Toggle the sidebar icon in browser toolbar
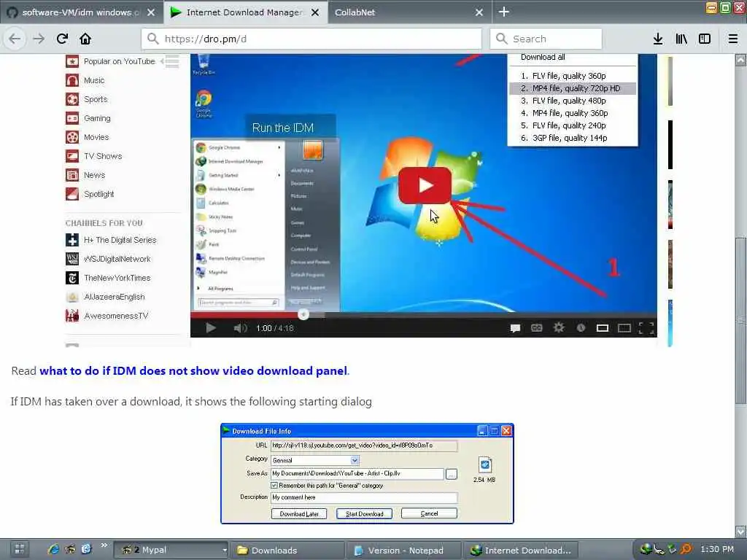 pyautogui.click(x=705, y=39)
